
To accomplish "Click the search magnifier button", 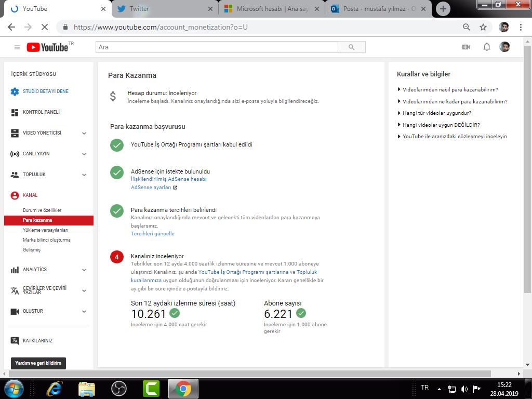I will 352,47.
